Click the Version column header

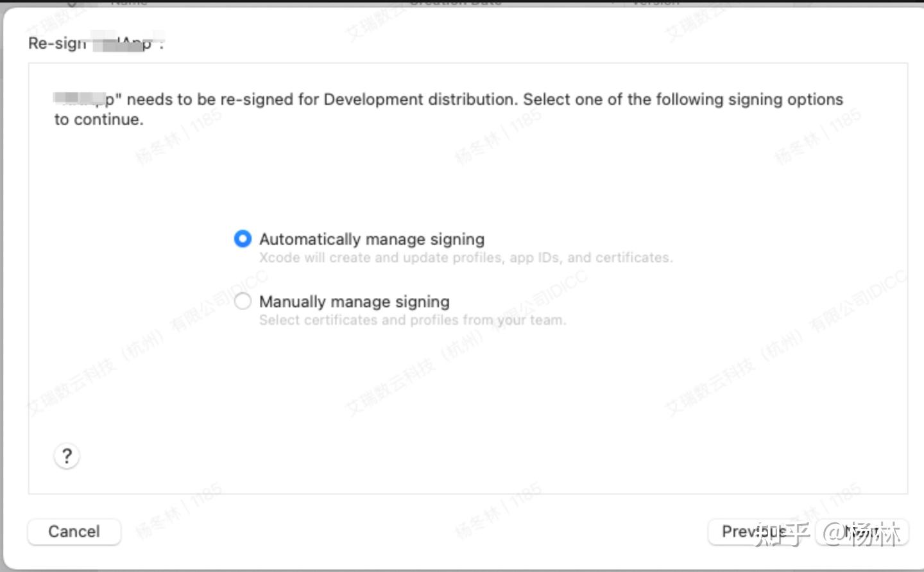654,3
